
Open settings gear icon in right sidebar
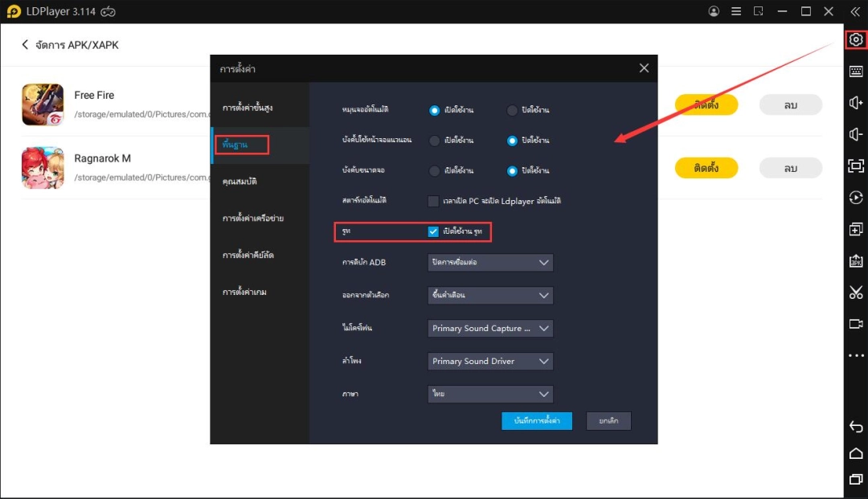(856, 39)
